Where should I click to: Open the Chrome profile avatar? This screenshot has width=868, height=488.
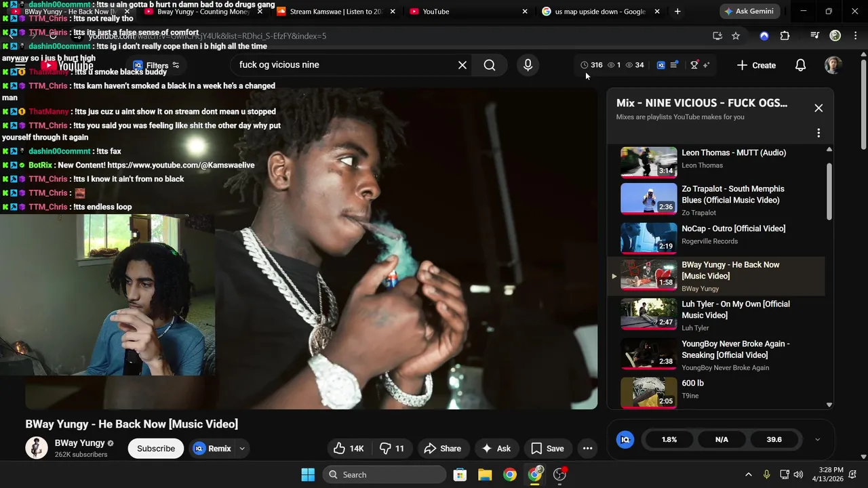pyautogui.click(x=835, y=36)
